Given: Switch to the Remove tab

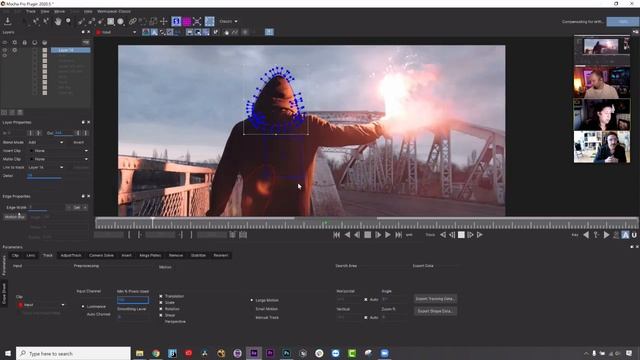Looking at the screenshot, I should (x=176, y=256).
